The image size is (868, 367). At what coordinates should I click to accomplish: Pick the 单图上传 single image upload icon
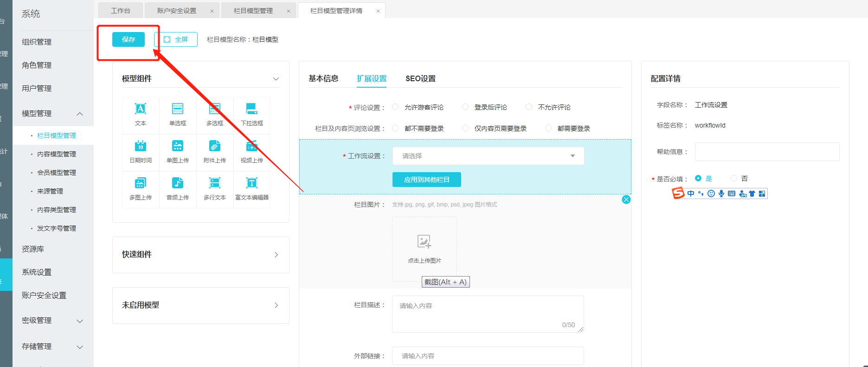coord(178,147)
